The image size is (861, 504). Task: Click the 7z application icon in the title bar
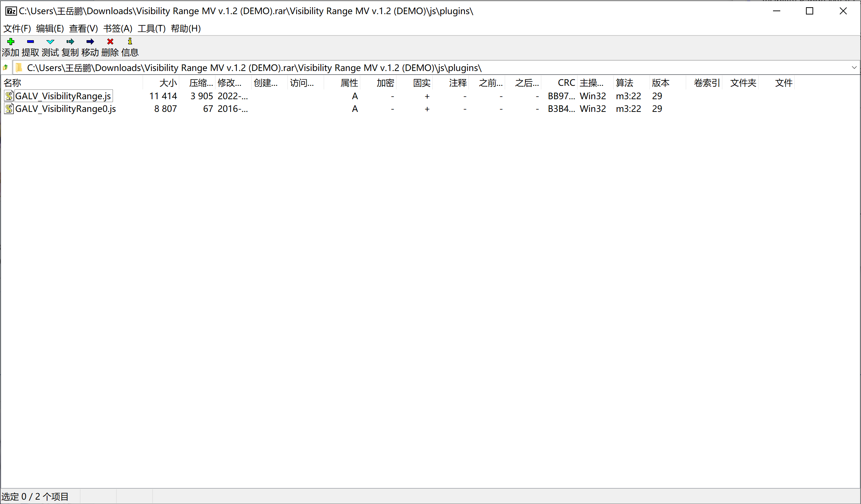pyautogui.click(x=11, y=11)
